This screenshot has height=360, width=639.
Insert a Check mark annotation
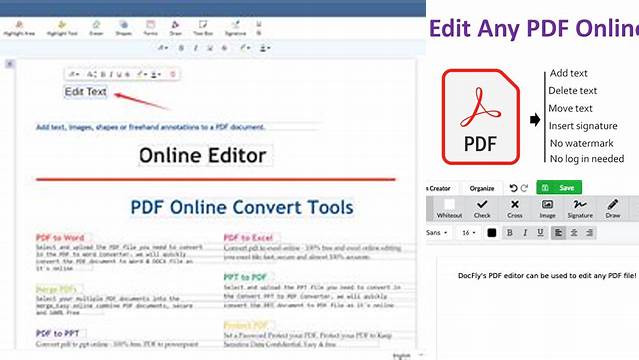pyautogui.click(x=482, y=208)
